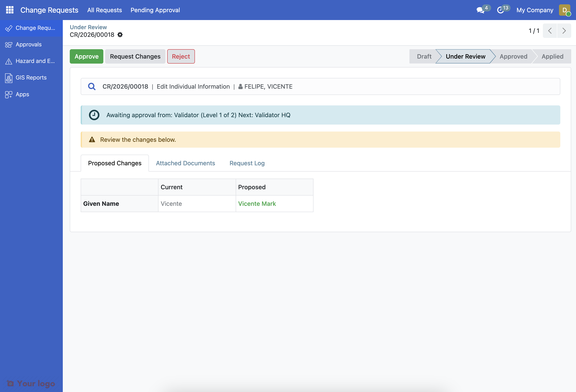The height and width of the screenshot is (392, 576).
Task: Switch to the Attached Documents tab
Action: pyautogui.click(x=185, y=163)
